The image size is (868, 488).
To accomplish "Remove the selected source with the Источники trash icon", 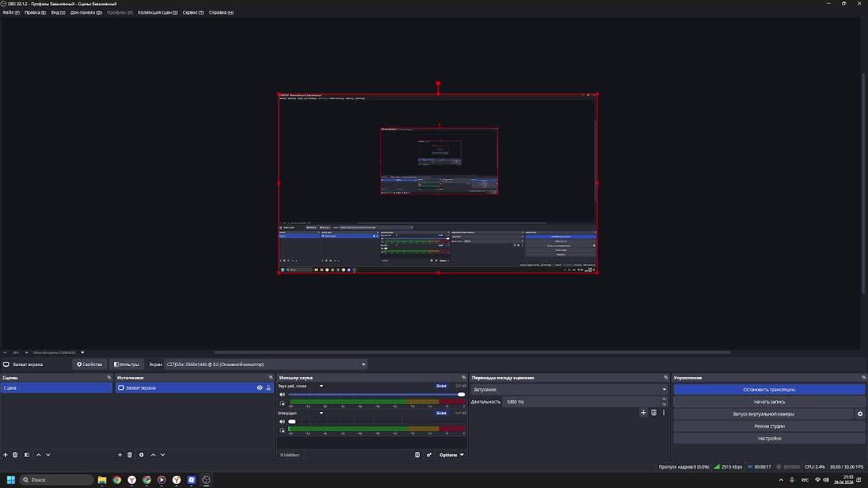I will 130,455.
